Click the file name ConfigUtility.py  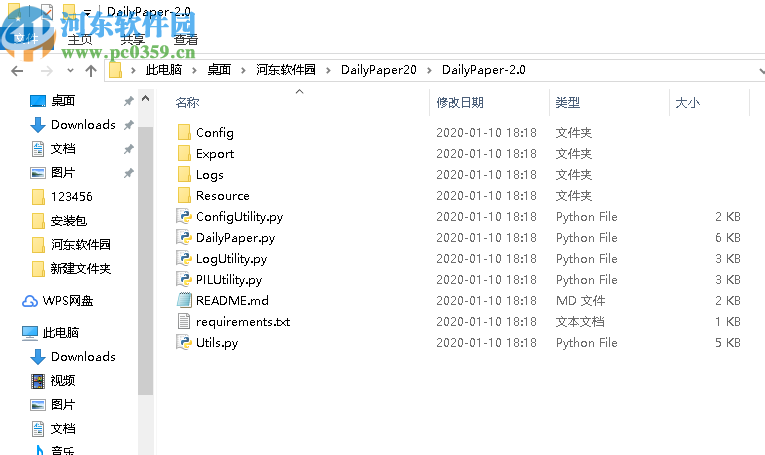click(239, 217)
